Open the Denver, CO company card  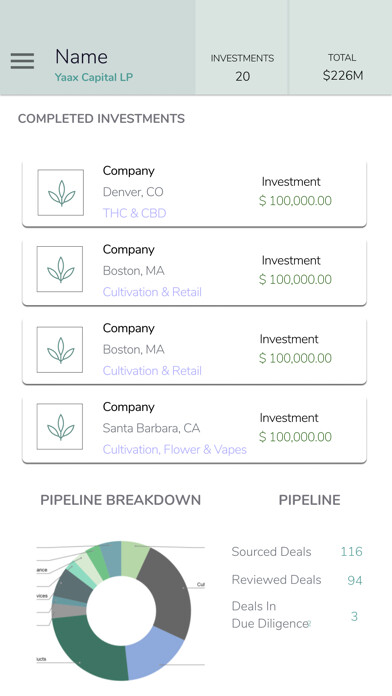(x=194, y=194)
